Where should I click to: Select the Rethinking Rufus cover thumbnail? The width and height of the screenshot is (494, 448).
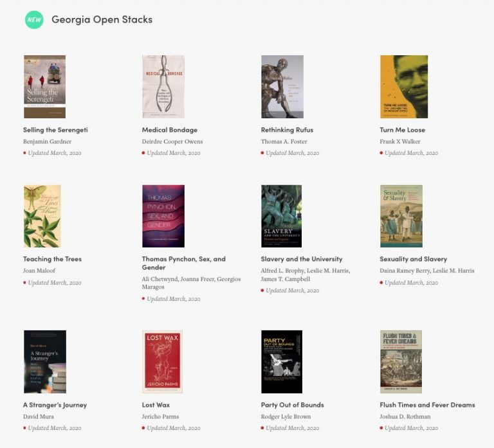(282, 87)
